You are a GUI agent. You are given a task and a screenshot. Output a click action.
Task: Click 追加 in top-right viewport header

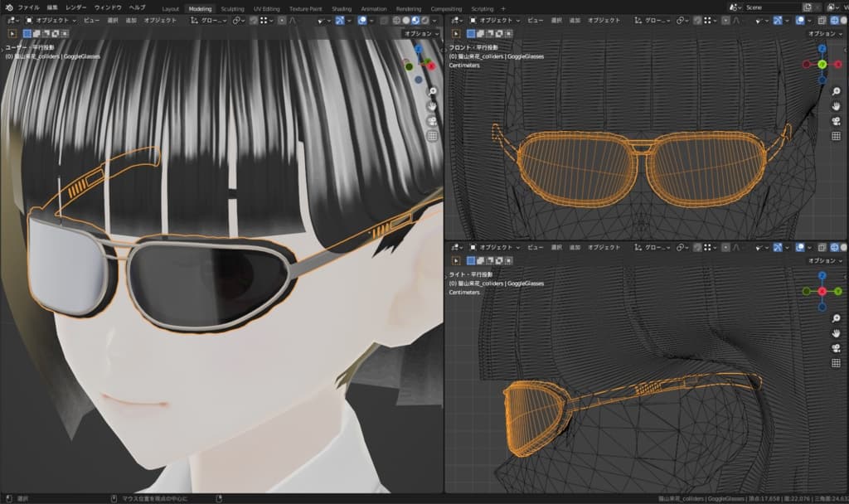coord(574,20)
